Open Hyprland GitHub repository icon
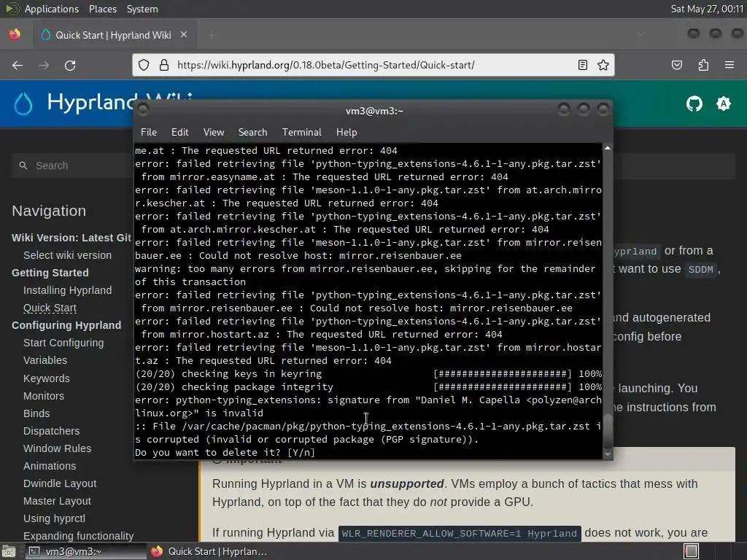This screenshot has width=747, height=560. click(694, 104)
